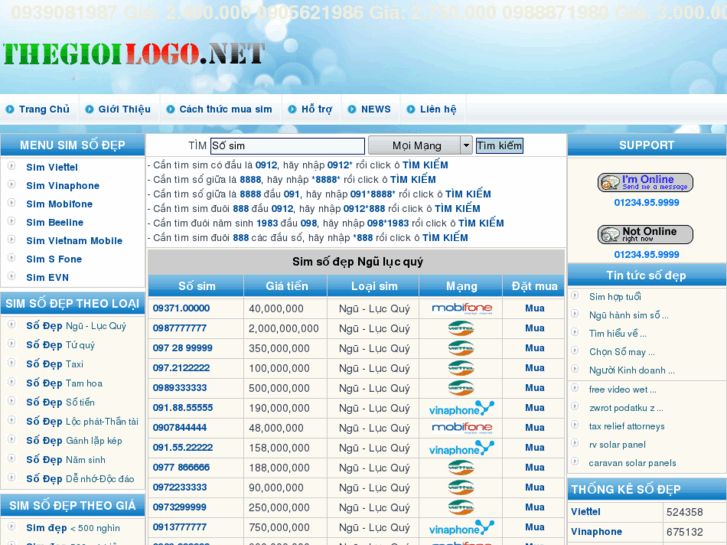The height and width of the screenshot is (545, 727).
Task: Click the Viettel logo in 0989333333 row
Action: [461, 388]
